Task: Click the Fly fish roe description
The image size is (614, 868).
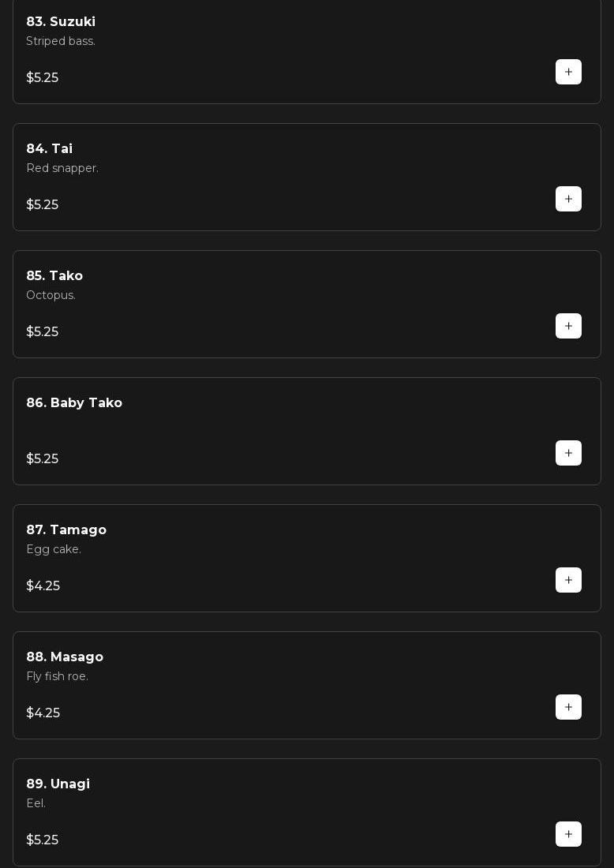Action: point(57,676)
